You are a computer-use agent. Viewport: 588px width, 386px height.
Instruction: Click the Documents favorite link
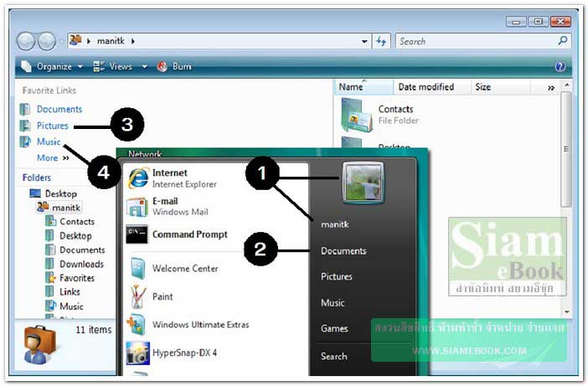(59, 109)
